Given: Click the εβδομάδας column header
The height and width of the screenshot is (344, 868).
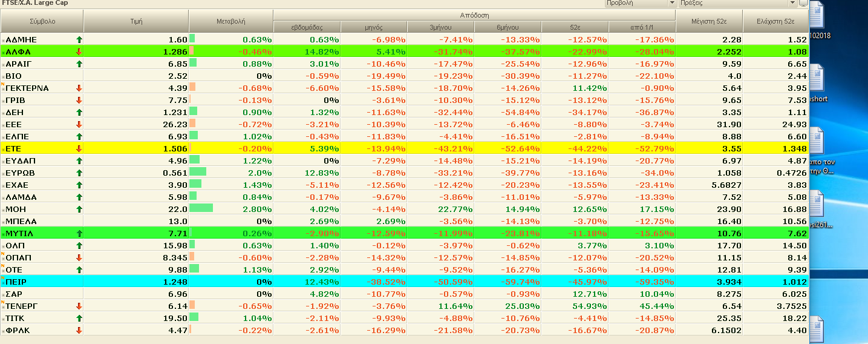Looking at the screenshot, I should coord(307,27).
